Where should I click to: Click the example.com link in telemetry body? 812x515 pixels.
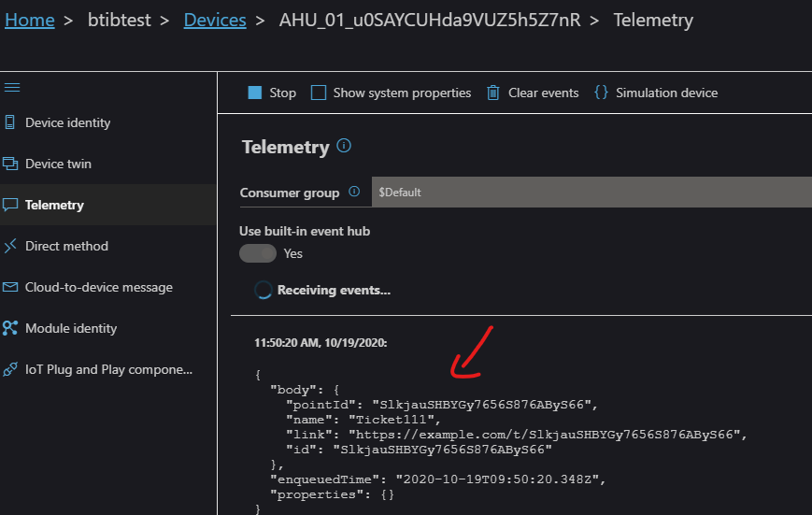(x=547, y=434)
